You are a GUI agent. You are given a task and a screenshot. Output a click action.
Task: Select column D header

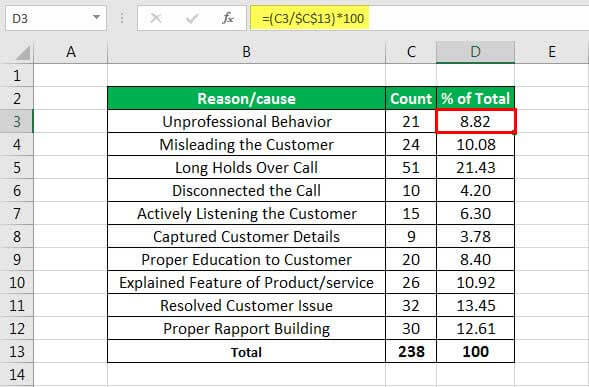pyautogui.click(x=476, y=52)
